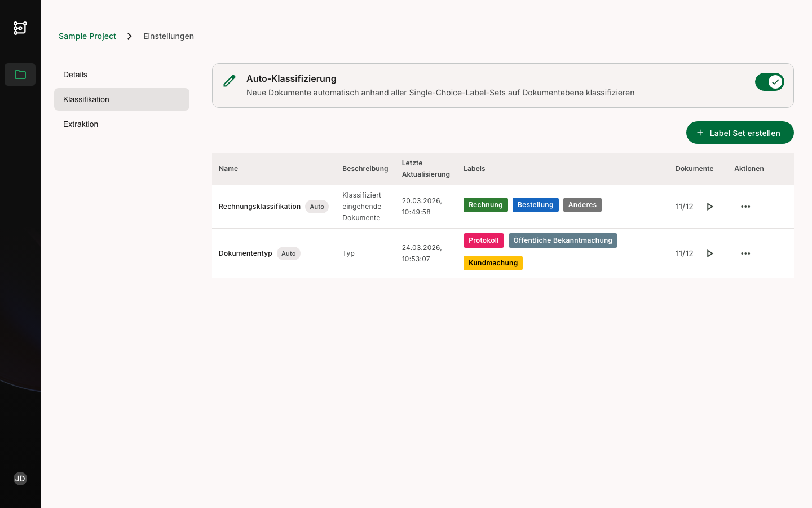Select the blue Bestellung label chip
The height and width of the screenshot is (508, 812).
[535, 205]
